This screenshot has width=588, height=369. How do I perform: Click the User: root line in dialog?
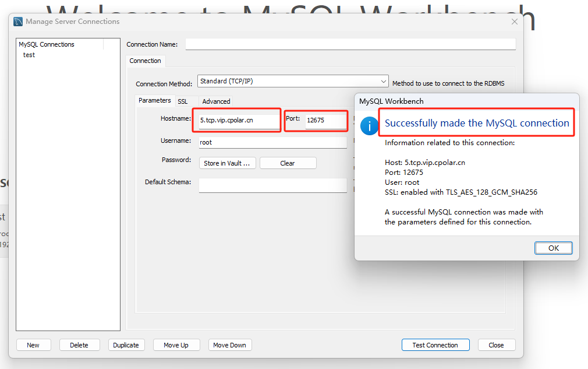402,182
